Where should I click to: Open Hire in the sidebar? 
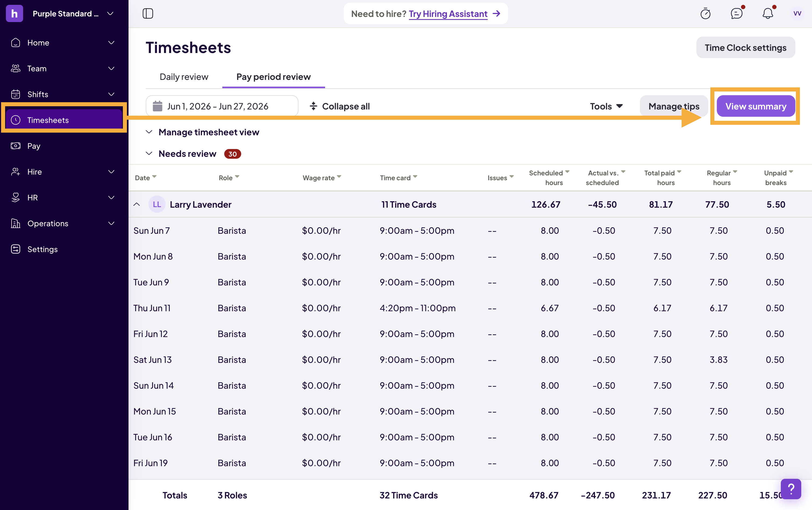64,172
